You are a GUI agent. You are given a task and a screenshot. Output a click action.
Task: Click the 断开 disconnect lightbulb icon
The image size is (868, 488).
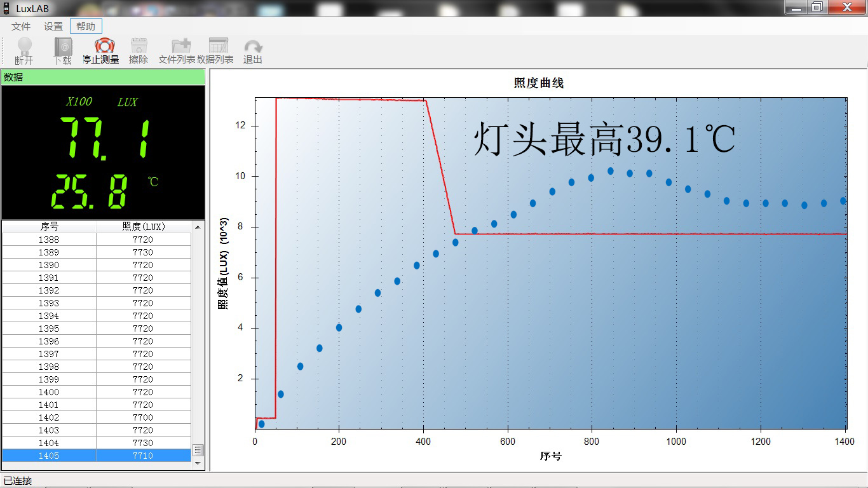pyautogui.click(x=24, y=46)
